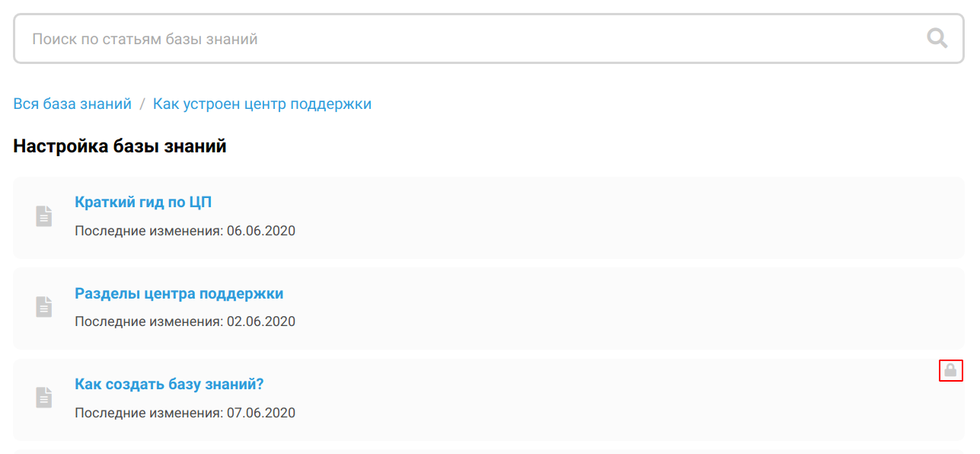Click empty right area of Краткий гид card
Image resolution: width=980 pixels, height=454 pixels.
click(x=685, y=217)
